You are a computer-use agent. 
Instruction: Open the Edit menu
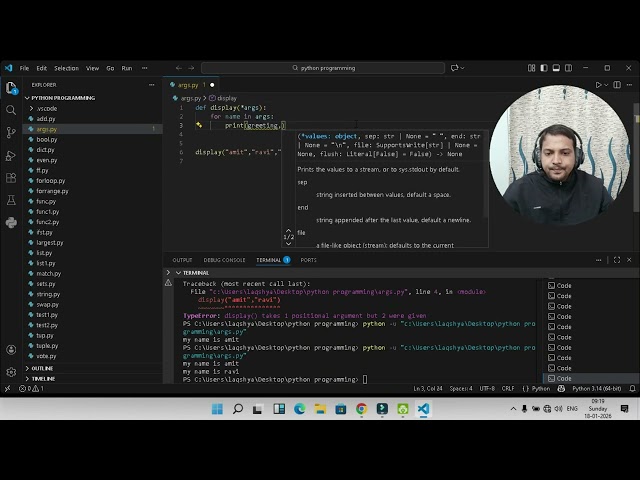pos(42,68)
